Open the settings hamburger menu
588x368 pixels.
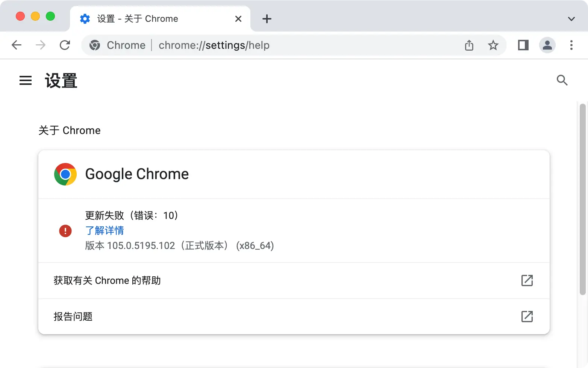click(25, 80)
